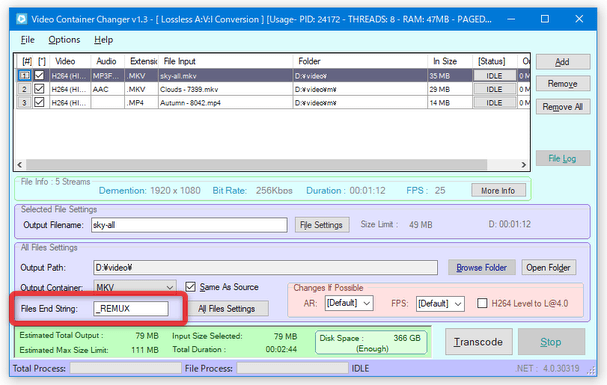Click the .NET 4.0.30319 status text
This screenshot has width=607, height=385.
547,368
